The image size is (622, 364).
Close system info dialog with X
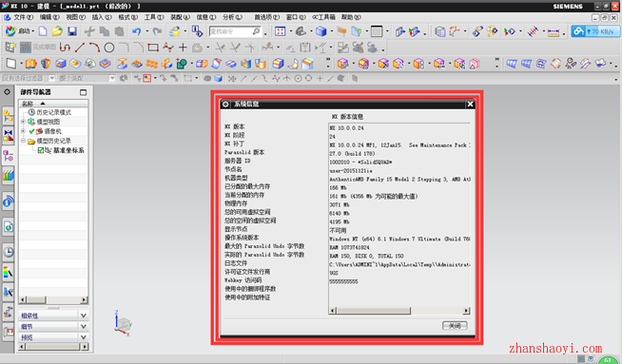click(x=470, y=104)
